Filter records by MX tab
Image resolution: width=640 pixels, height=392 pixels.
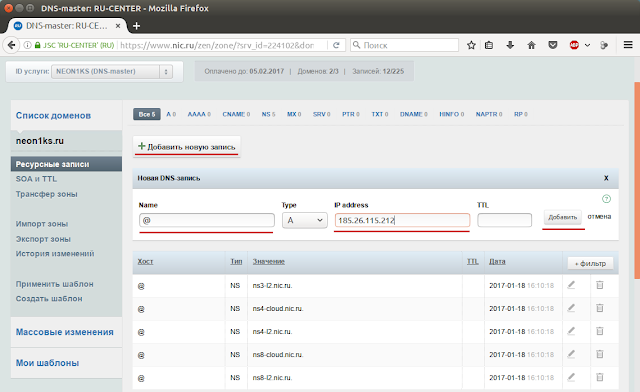pos(294,114)
